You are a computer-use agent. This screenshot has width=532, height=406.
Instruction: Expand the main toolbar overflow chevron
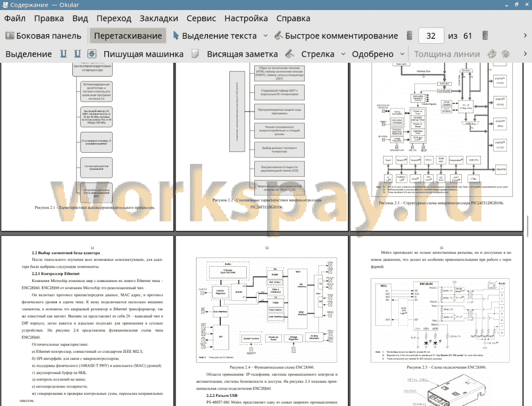[525, 36]
